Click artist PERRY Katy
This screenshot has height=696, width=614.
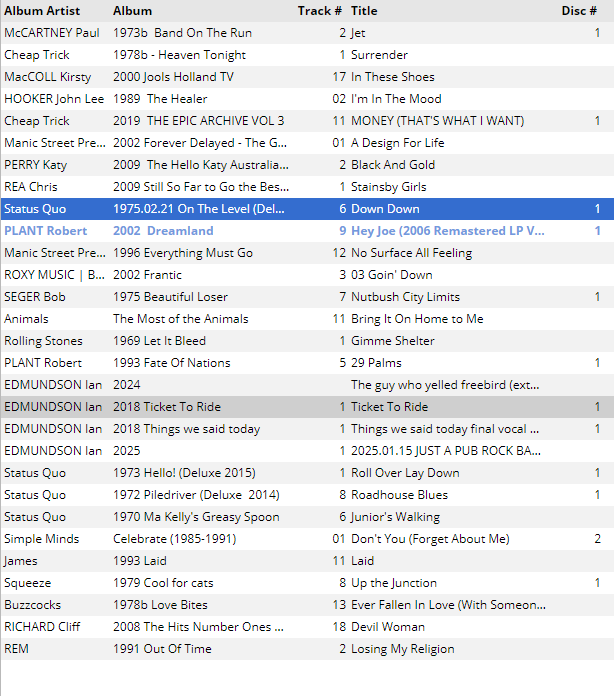click(x=36, y=165)
